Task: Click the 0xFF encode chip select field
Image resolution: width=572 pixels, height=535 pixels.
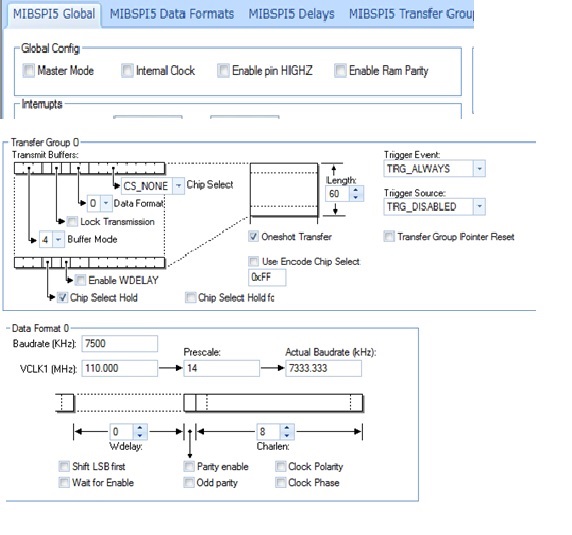Action: (x=267, y=278)
